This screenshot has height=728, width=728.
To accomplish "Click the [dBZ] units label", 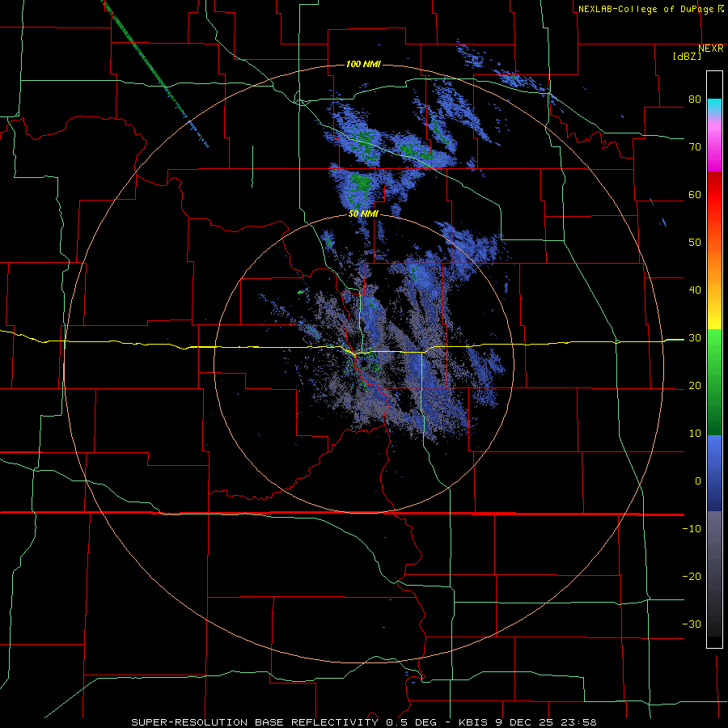I will [x=687, y=56].
